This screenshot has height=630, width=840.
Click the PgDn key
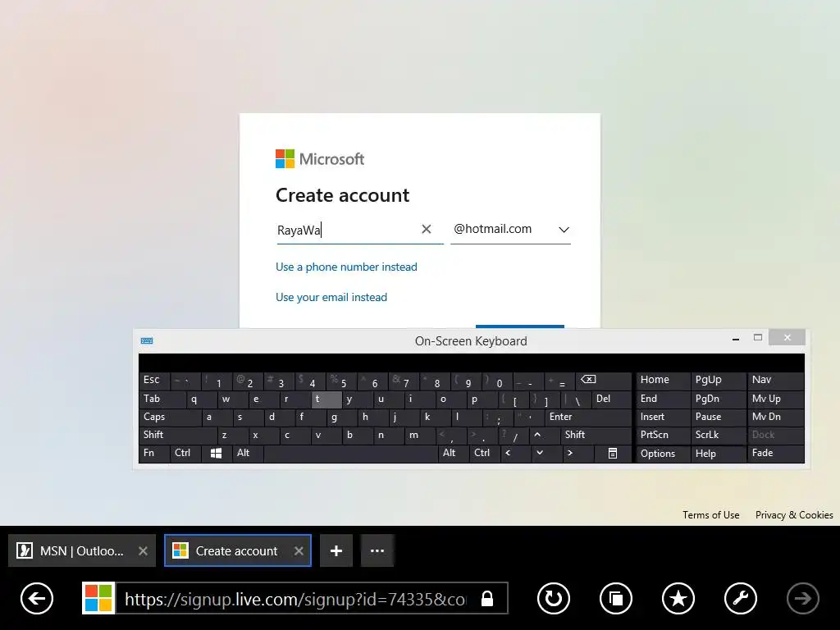coord(718,399)
